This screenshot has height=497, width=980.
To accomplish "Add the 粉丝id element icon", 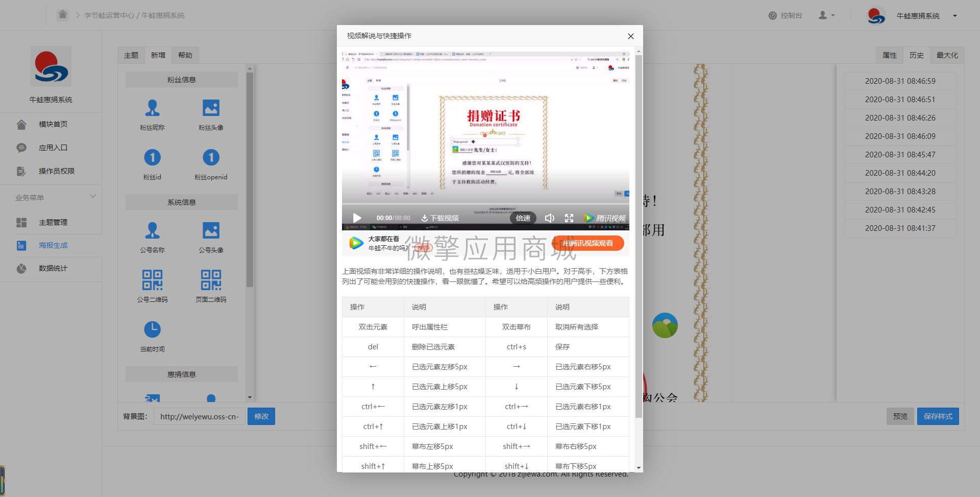I will [152, 157].
